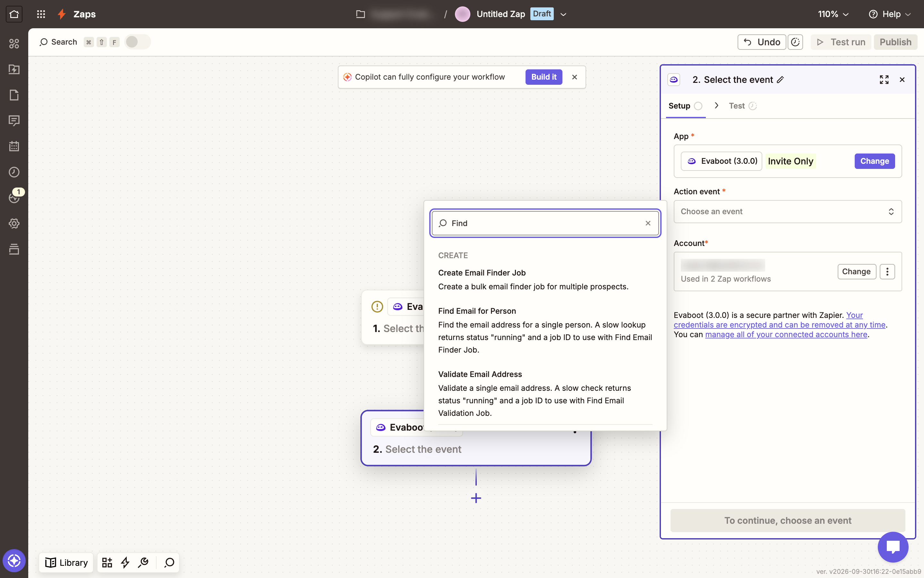
Task: Click the magnifier icon in bottom toolbar
Action: click(169, 562)
